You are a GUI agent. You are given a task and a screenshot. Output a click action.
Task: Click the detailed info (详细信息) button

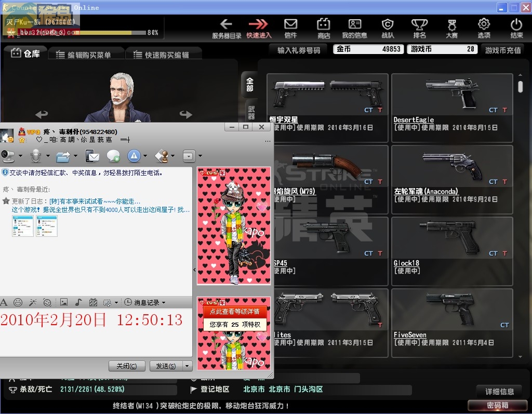(499, 392)
